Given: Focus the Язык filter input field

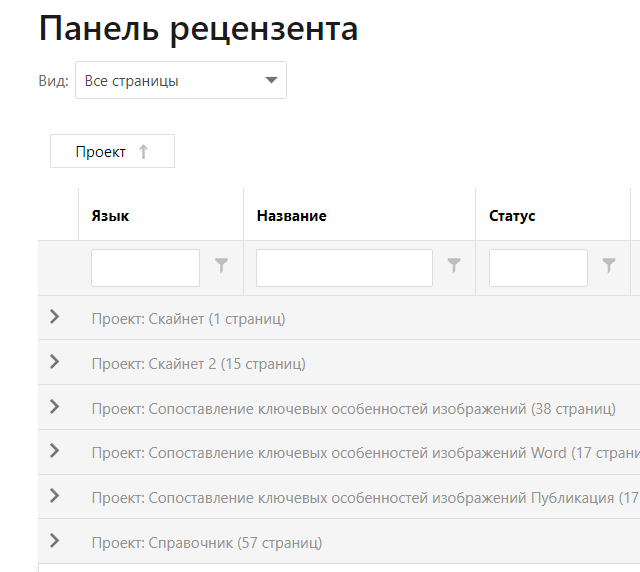Looking at the screenshot, I should click(x=145, y=268).
